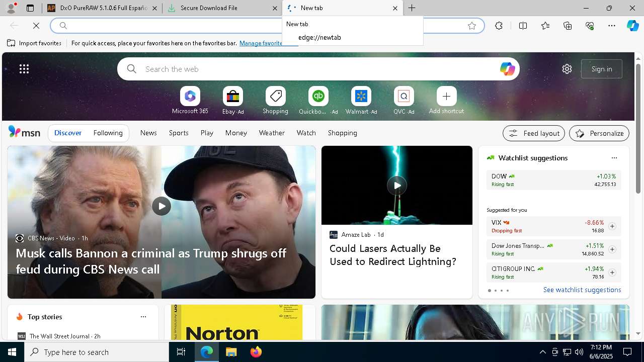The width and height of the screenshot is (644, 362).
Task: Toggle split screen view icon
Action: point(523,26)
